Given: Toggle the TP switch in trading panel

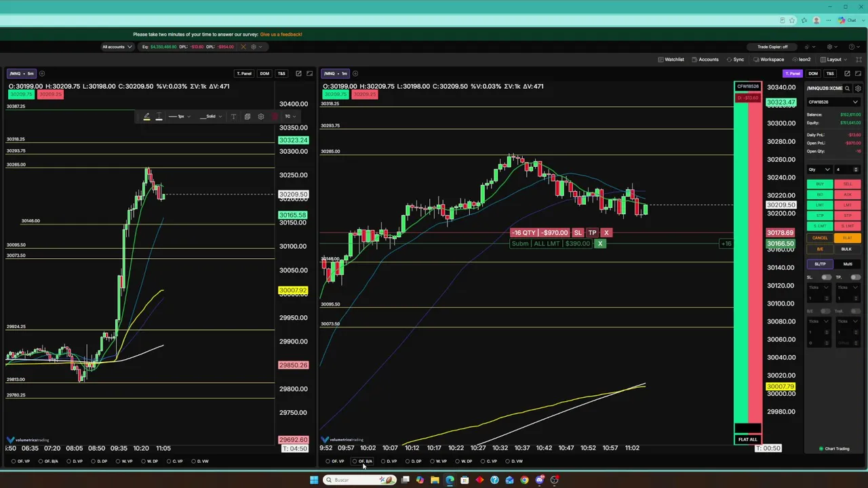Looking at the screenshot, I should pos(856,277).
